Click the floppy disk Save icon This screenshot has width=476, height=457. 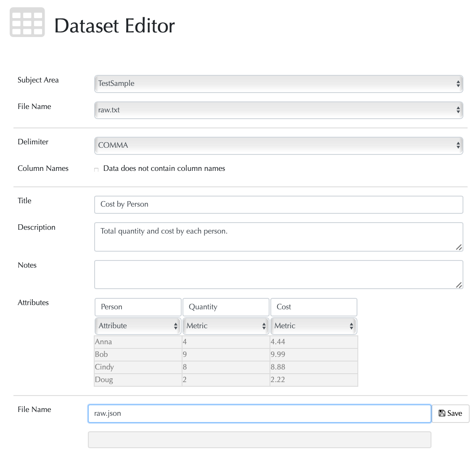442,413
